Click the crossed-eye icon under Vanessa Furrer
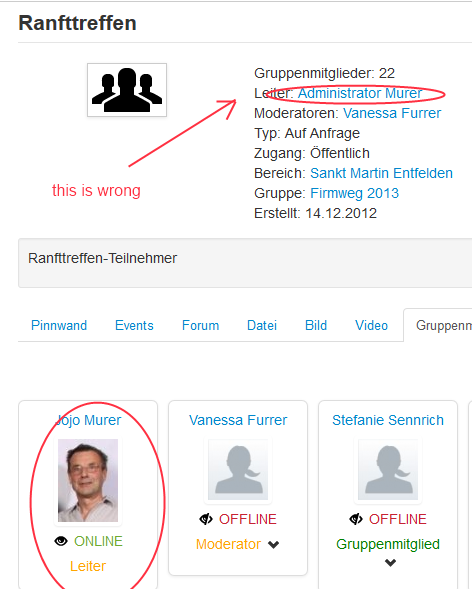 tap(206, 519)
